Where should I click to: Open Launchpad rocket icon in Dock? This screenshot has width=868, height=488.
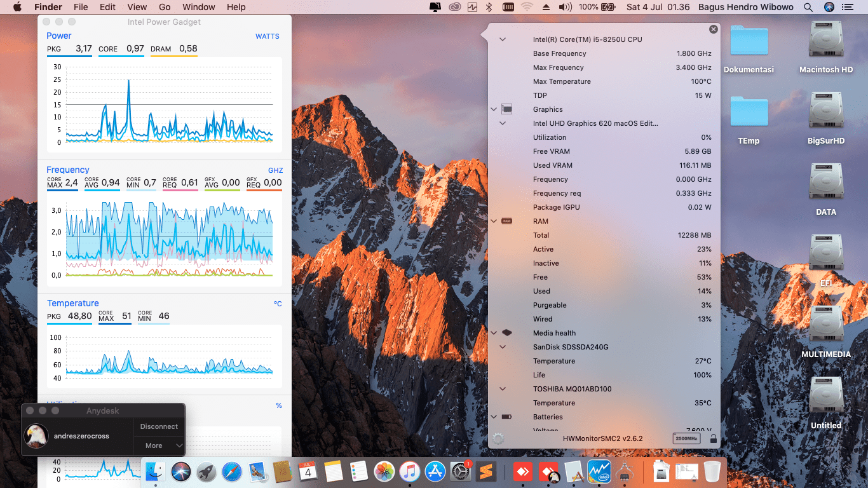point(206,471)
